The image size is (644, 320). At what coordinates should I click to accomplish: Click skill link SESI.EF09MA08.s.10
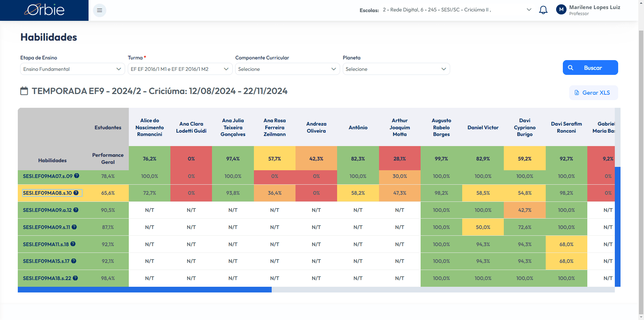coord(47,193)
